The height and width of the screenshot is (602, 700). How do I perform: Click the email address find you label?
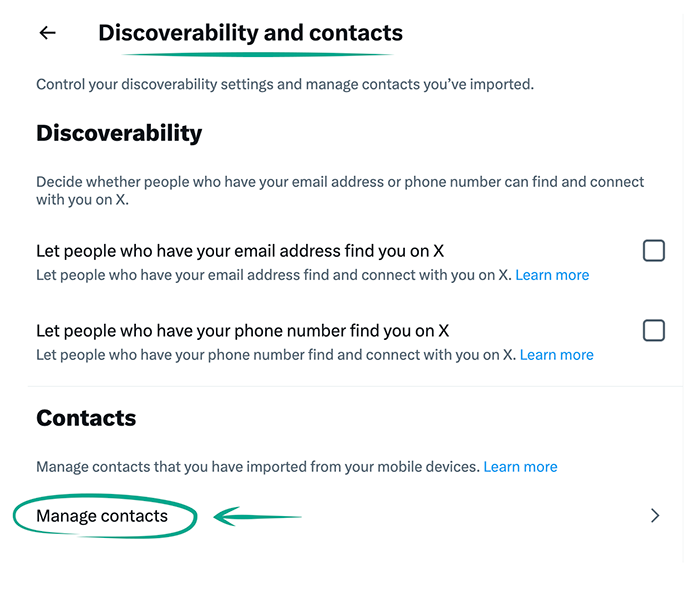coord(240,251)
